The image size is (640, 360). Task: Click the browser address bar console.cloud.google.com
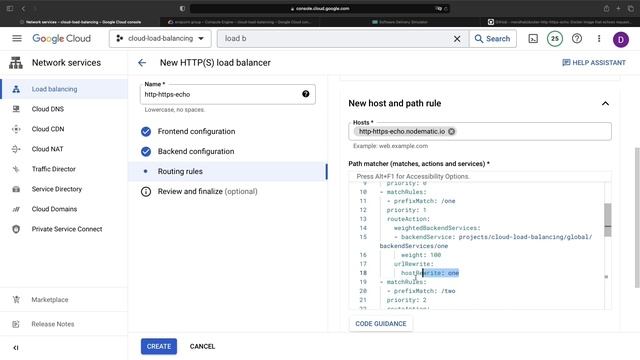[320, 9]
